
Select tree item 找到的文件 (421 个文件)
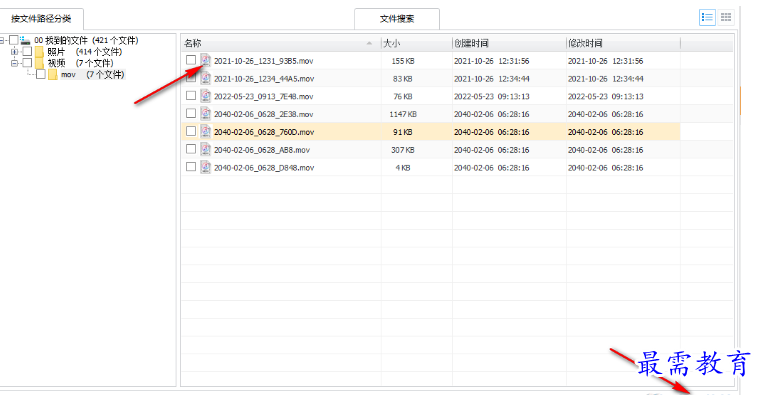pos(86,40)
